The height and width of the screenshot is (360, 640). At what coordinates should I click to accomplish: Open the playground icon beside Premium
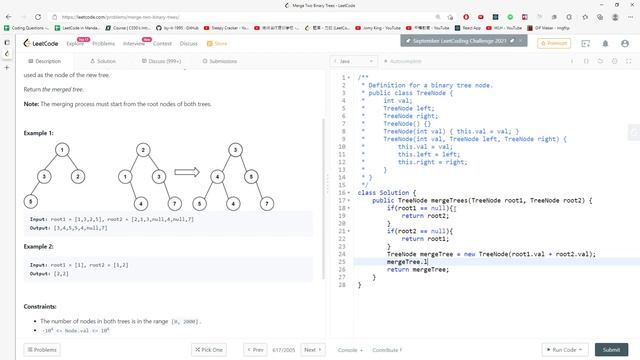(585, 43)
